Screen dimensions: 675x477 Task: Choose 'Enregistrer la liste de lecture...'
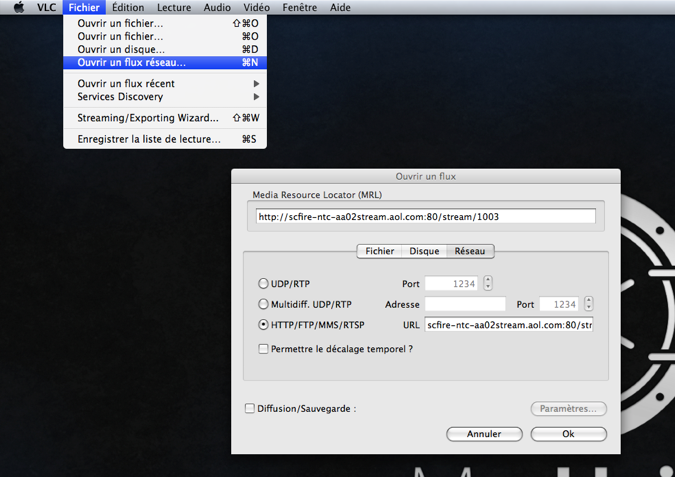click(x=149, y=139)
